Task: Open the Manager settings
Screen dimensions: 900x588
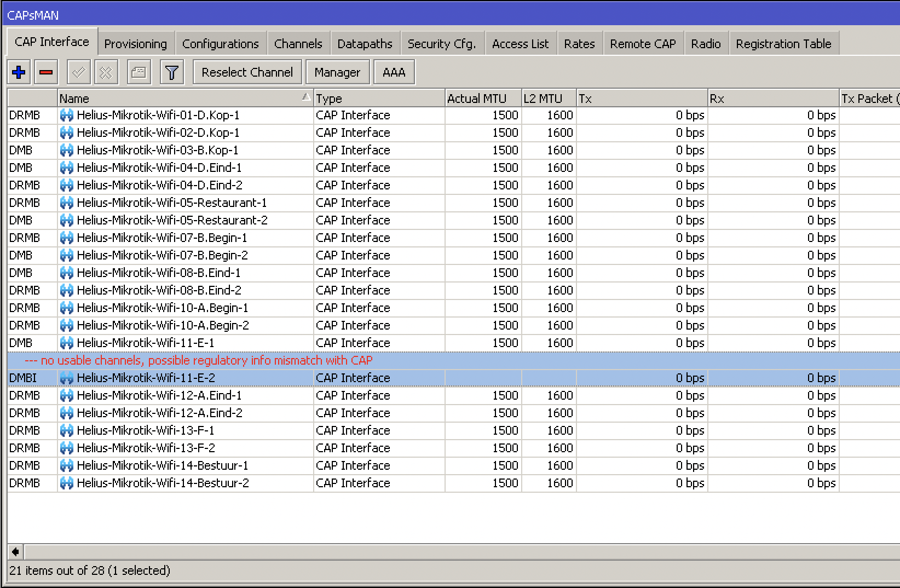Action: pos(337,72)
